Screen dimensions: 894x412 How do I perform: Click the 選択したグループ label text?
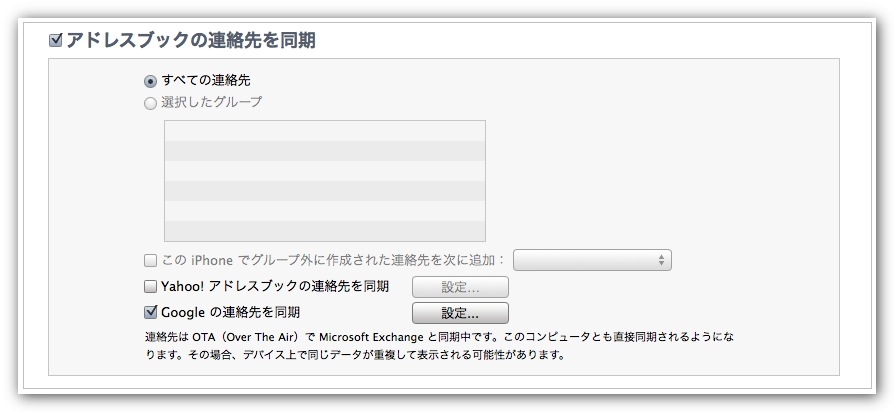tap(211, 102)
